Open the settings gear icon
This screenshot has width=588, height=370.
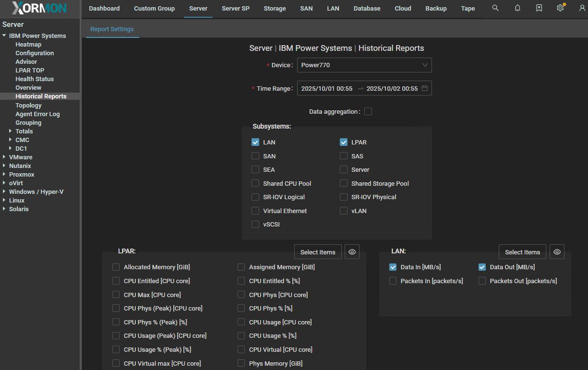click(x=560, y=8)
